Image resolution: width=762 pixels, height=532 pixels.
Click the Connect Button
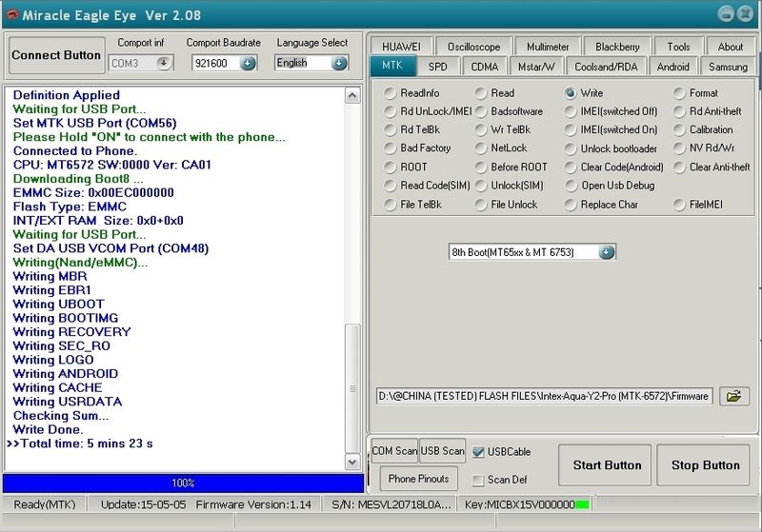pos(56,55)
